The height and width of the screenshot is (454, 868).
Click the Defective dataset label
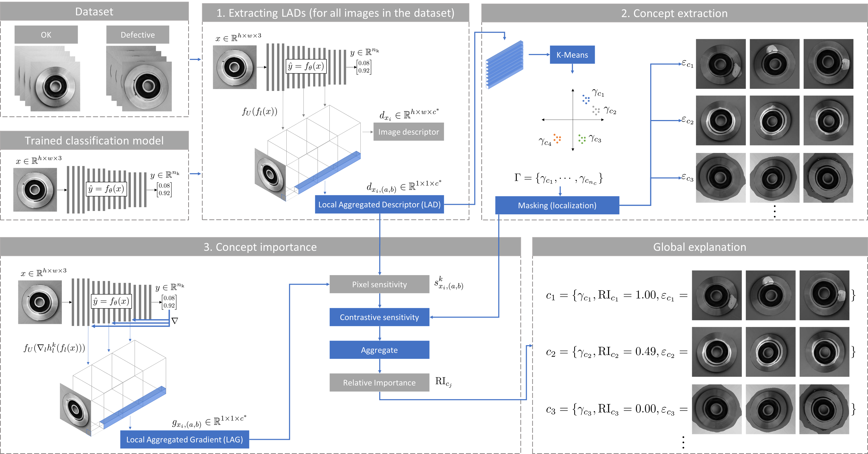(137, 35)
